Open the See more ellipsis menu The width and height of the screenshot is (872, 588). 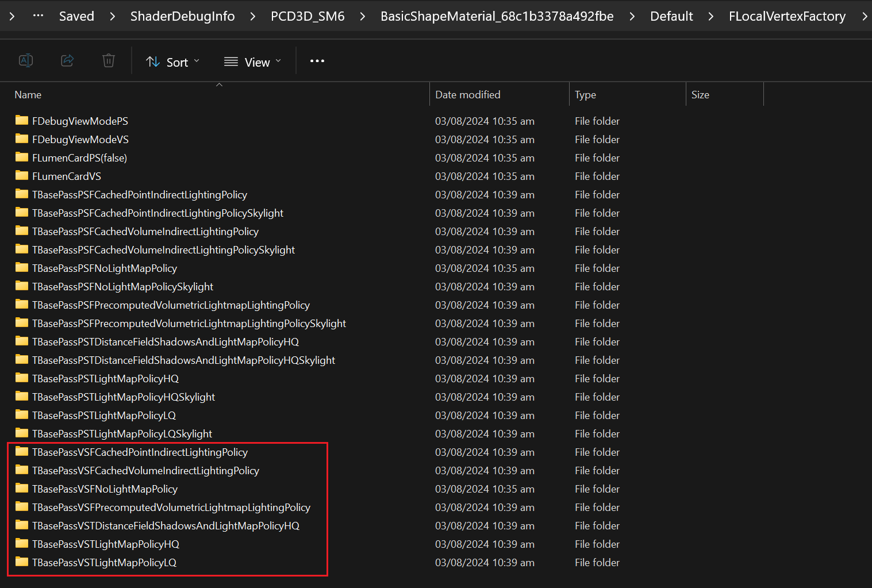click(317, 61)
